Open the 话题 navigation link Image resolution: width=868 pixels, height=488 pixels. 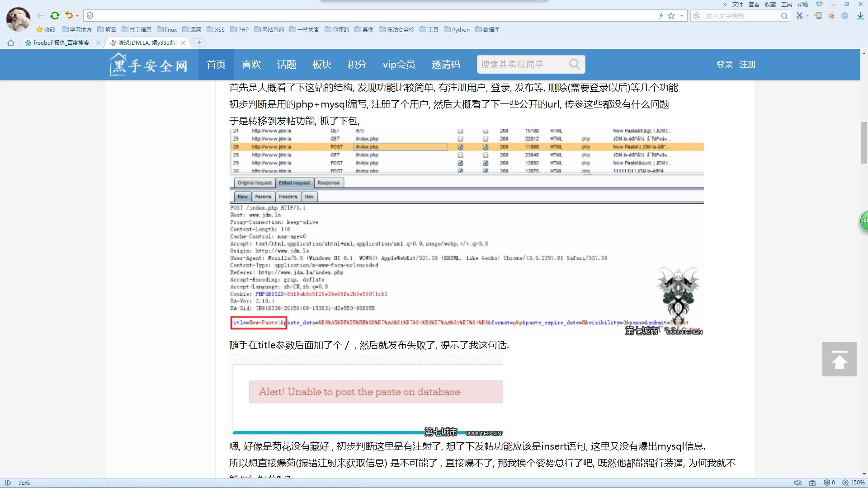287,65
